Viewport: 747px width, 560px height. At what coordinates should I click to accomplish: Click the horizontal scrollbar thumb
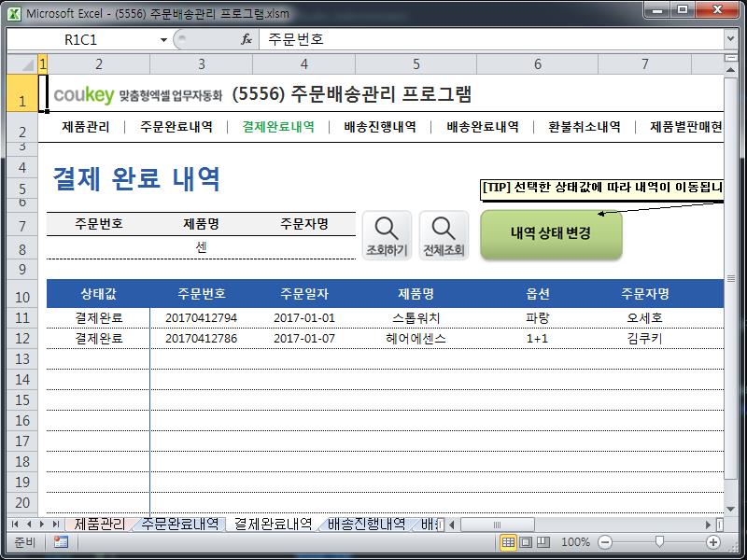[x=498, y=525]
